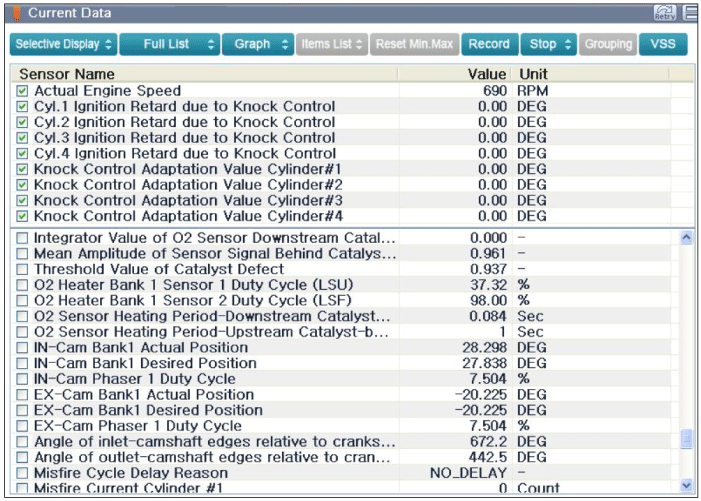
Task: Uncheck Cyl.4 Ignition Retard checkbox
Action: (22, 154)
